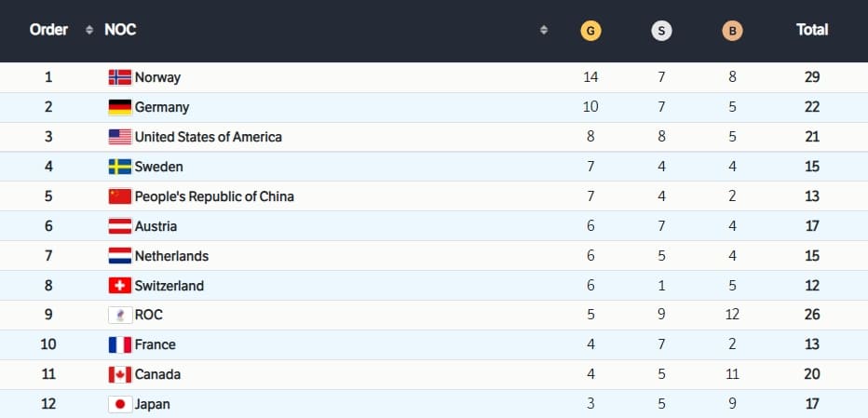The image size is (868, 418).
Task: Click the Germany flag icon
Action: [119, 107]
